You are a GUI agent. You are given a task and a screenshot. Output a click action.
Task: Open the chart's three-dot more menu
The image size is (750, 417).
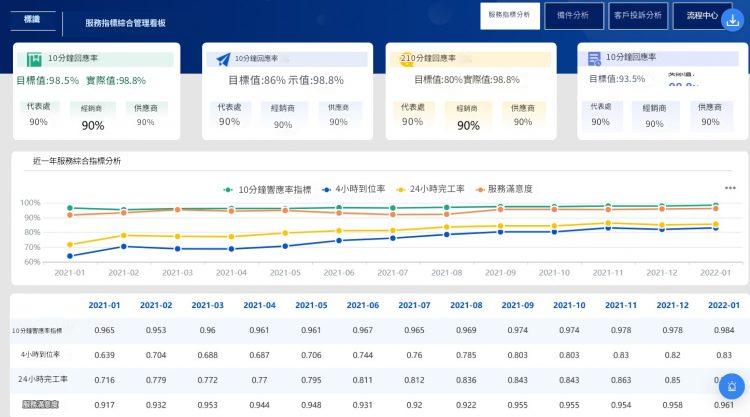coord(729,187)
